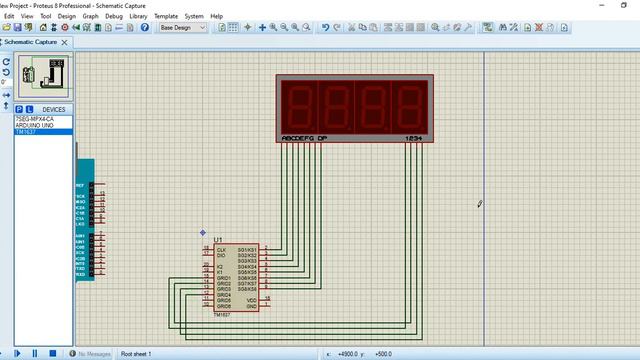Screen dimensions: 640x360
Task: Open Base Design variant dropdown
Action: pos(183,27)
